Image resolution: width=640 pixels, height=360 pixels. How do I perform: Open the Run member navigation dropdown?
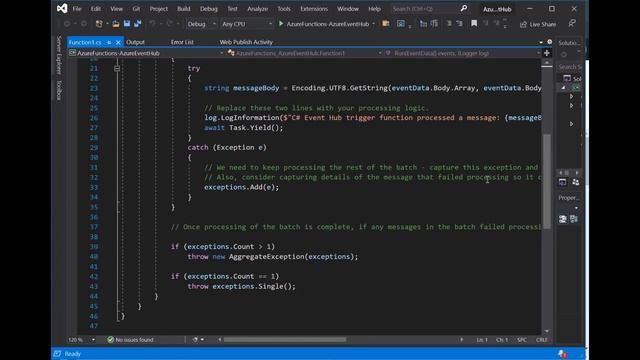tap(463, 53)
